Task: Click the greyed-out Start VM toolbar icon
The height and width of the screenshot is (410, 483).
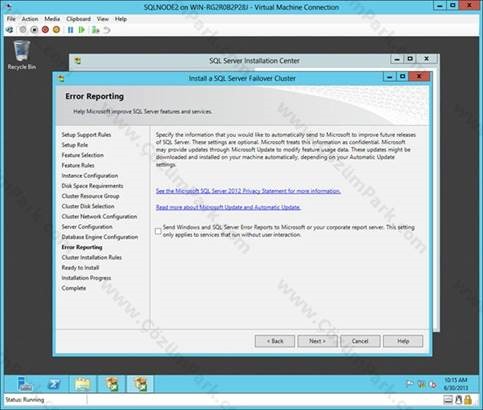Action: 23,30
